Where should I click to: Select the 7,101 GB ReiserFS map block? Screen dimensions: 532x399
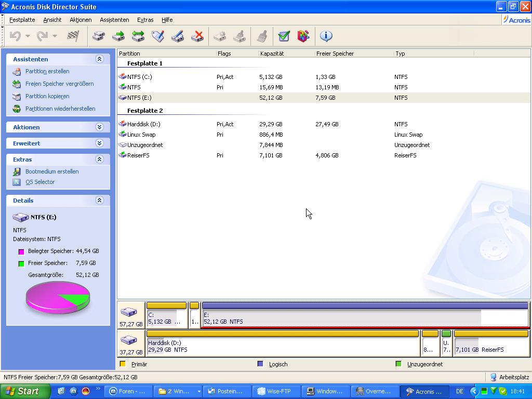pyautogui.click(x=491, y=343)
